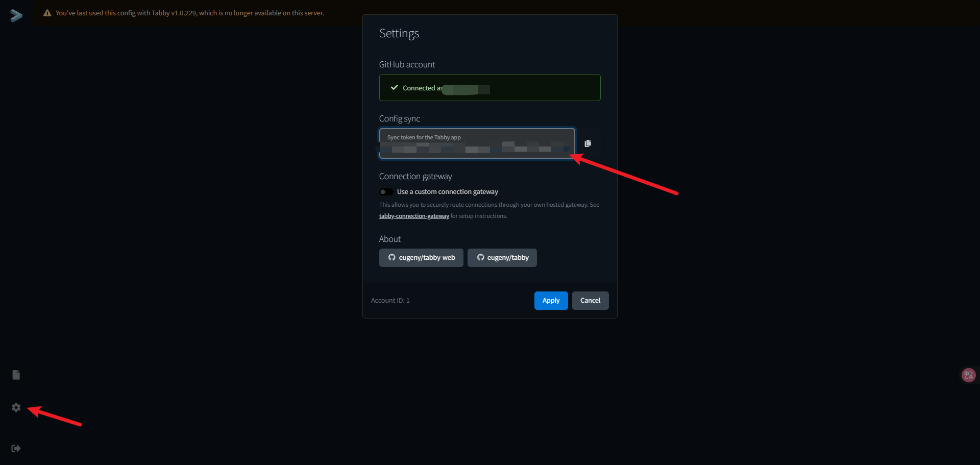Open the tabby-connection-gateway link
Screen dimensions: 980x465
[x=414, y=216]
